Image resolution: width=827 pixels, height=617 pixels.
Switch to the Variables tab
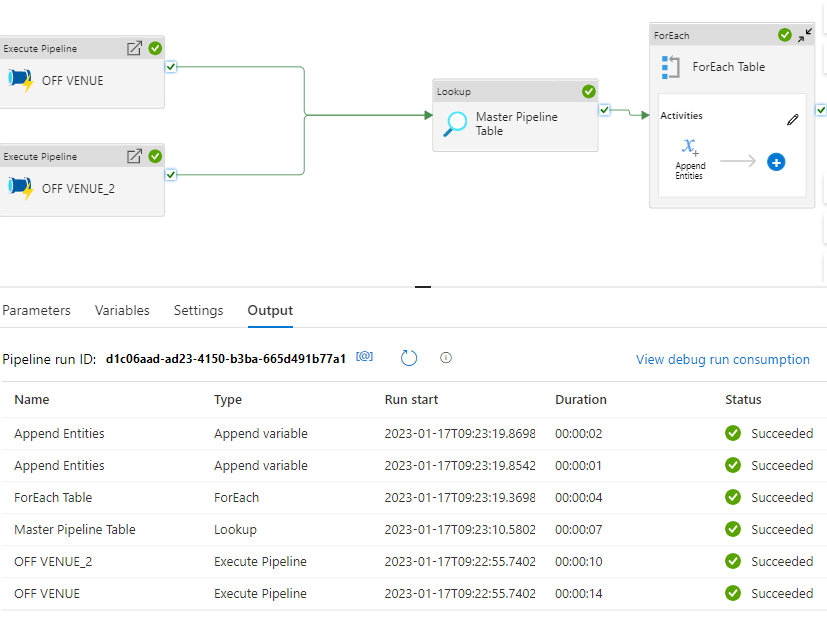122,310
